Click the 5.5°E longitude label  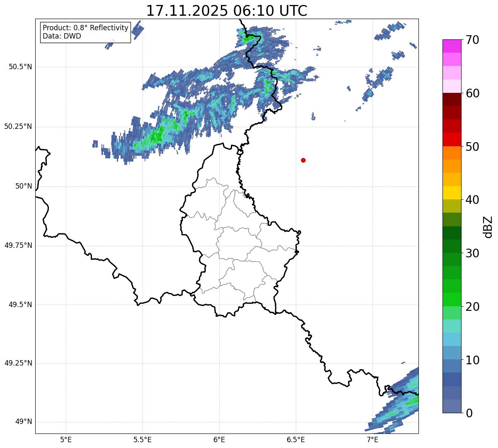click(x=143, y=439)
